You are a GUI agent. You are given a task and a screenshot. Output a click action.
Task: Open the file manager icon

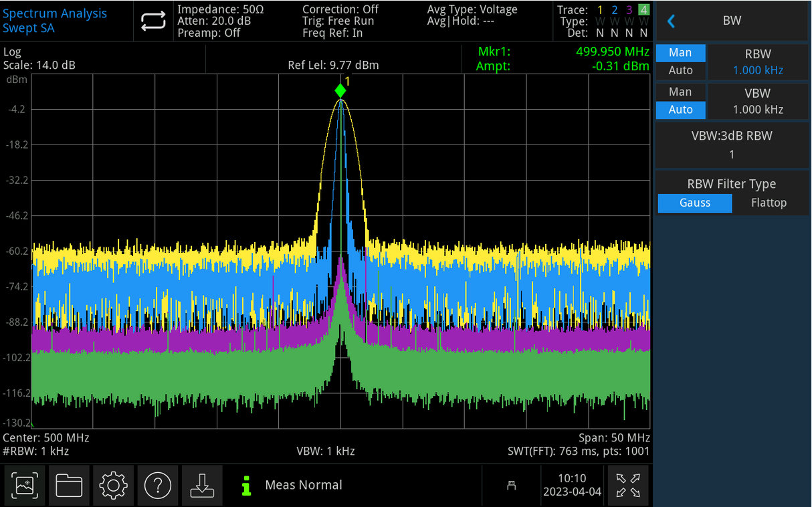point(69,486)
